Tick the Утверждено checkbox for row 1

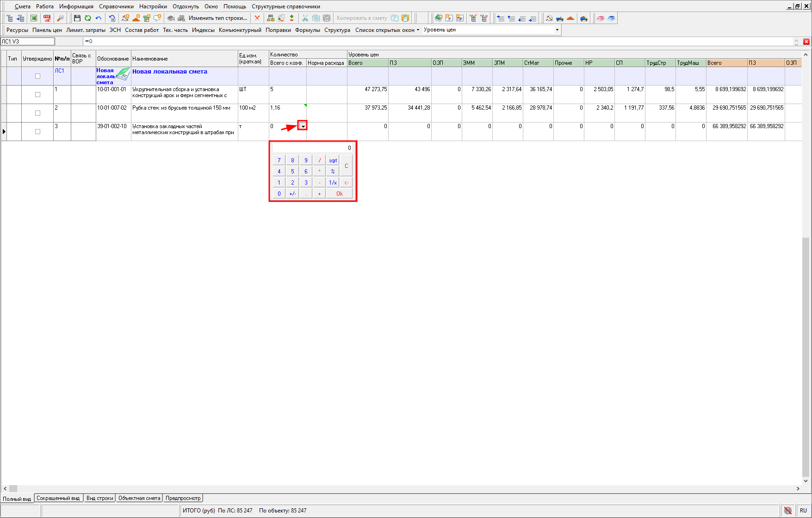[38, 94]
